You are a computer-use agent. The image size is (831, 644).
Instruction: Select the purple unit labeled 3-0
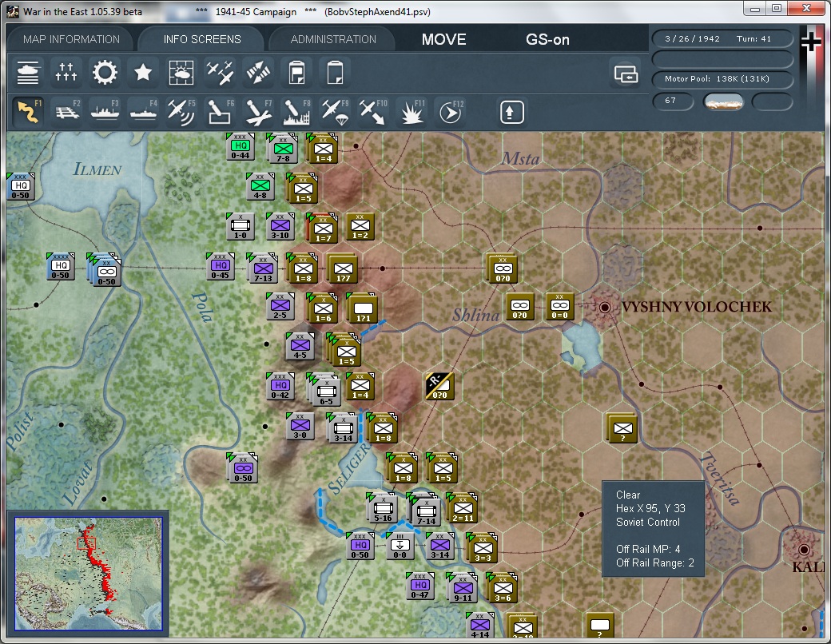point(300,426)
